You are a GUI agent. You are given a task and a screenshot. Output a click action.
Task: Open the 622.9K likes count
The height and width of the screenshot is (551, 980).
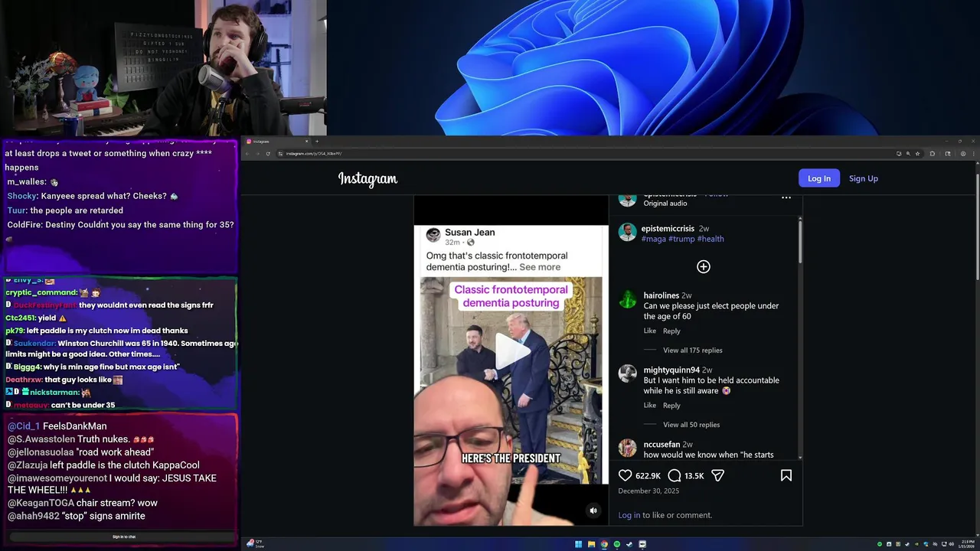click(x=648, y=476)
